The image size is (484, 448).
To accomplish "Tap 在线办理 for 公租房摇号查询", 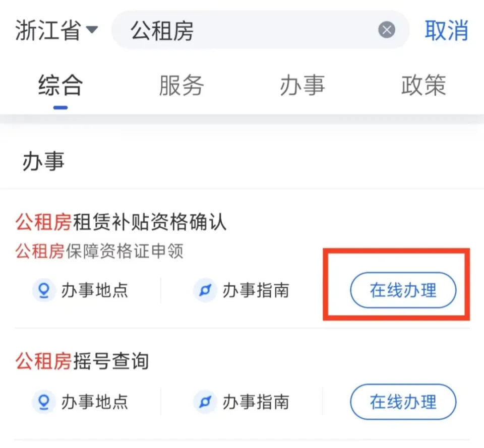I will click(x=403, y=402).
